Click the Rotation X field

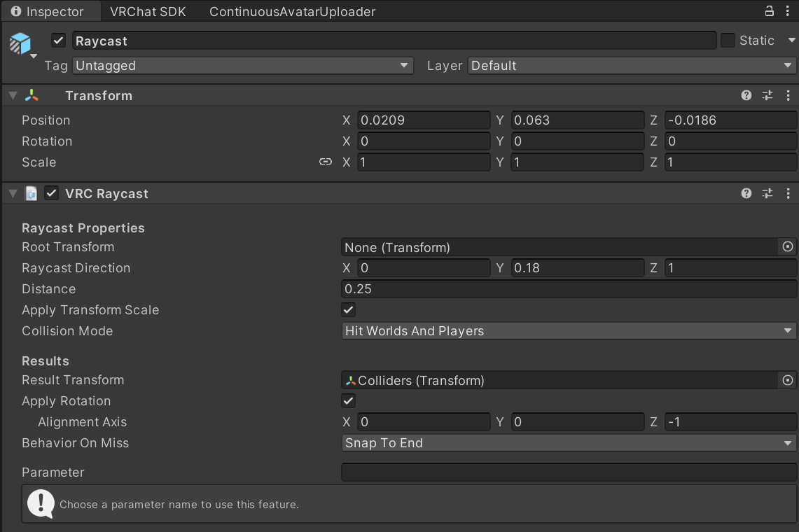pyautogui.click(x=424, y=141)
